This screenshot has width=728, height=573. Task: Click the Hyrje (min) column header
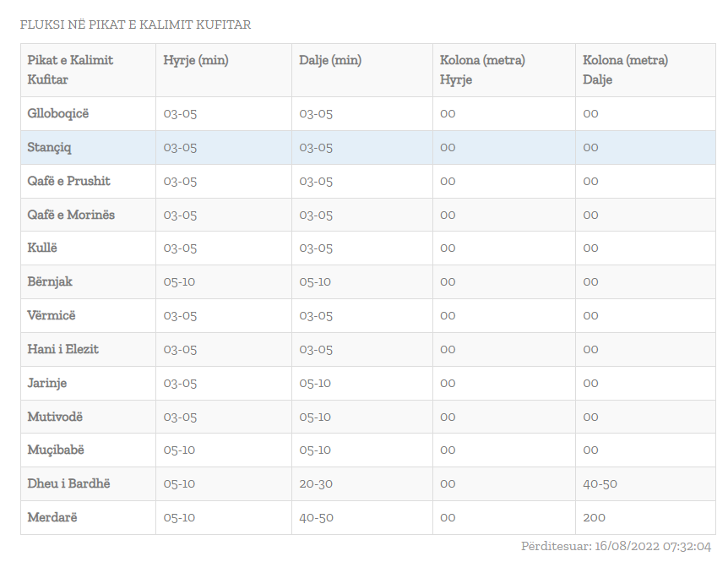coord(196,60)
